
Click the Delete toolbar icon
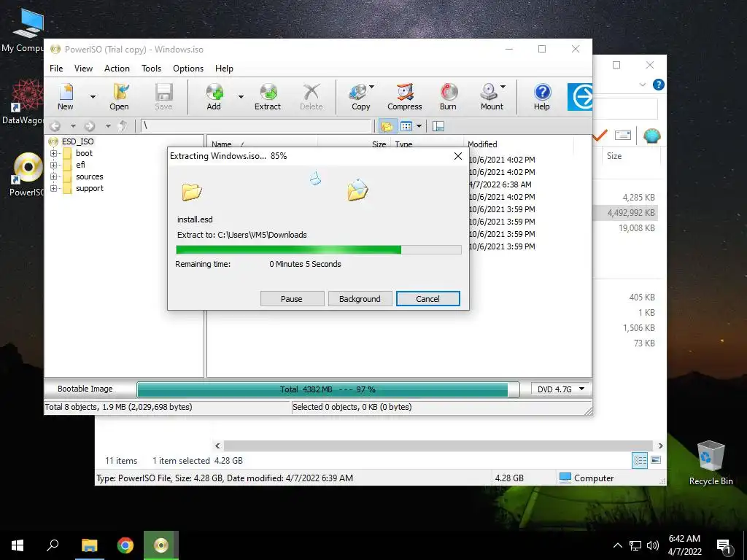click(311, 97)
